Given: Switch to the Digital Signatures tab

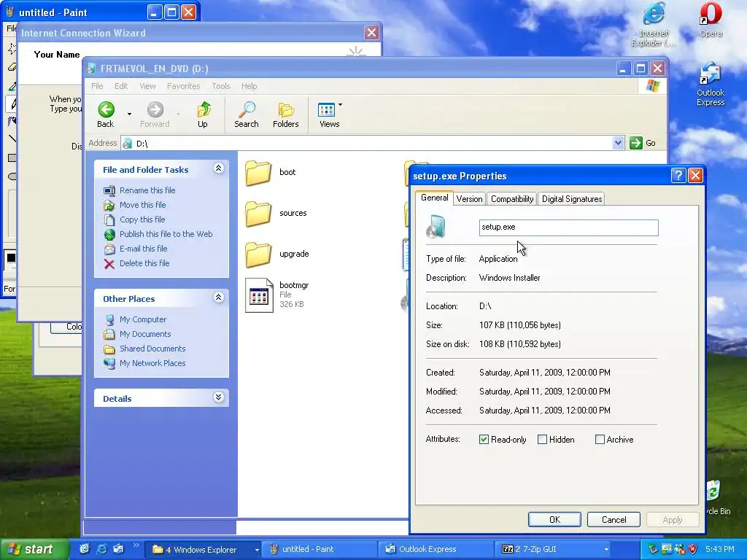Looking at the screenshot, I should tap(572, 199).
